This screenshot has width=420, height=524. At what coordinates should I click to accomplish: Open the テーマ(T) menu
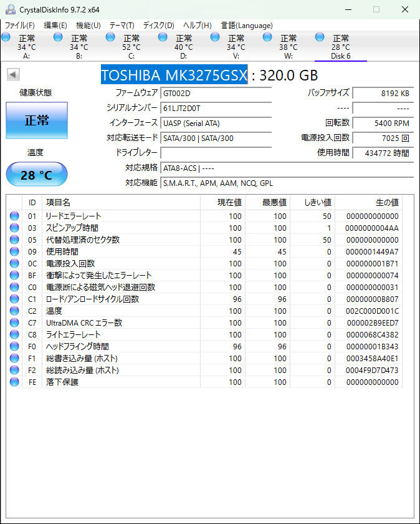coord(122,26)
